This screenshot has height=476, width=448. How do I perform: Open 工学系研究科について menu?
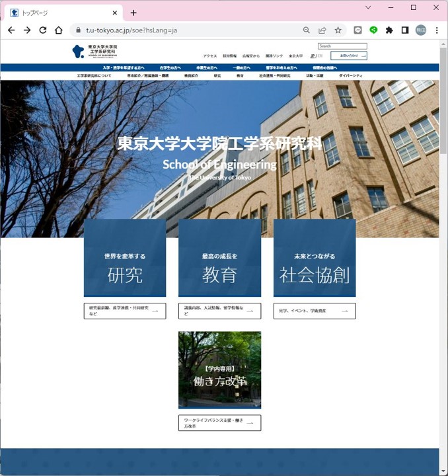94,75
